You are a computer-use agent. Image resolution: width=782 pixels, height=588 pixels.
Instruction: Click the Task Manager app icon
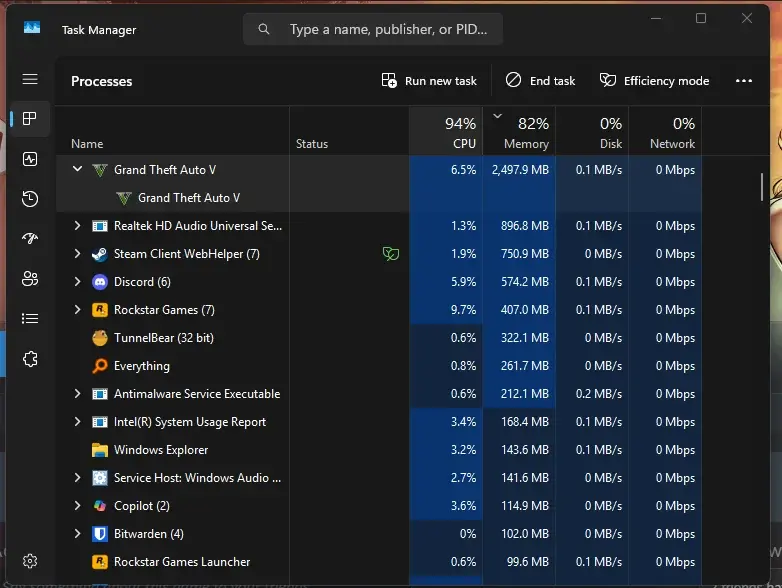(32, 27)
